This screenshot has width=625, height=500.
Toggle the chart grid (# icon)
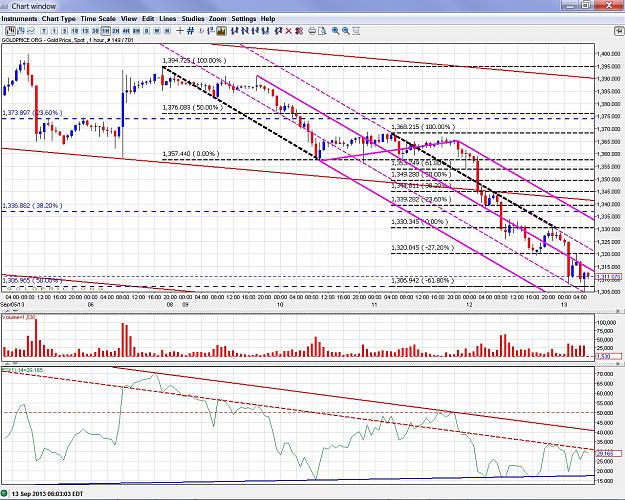pos(190,31)
